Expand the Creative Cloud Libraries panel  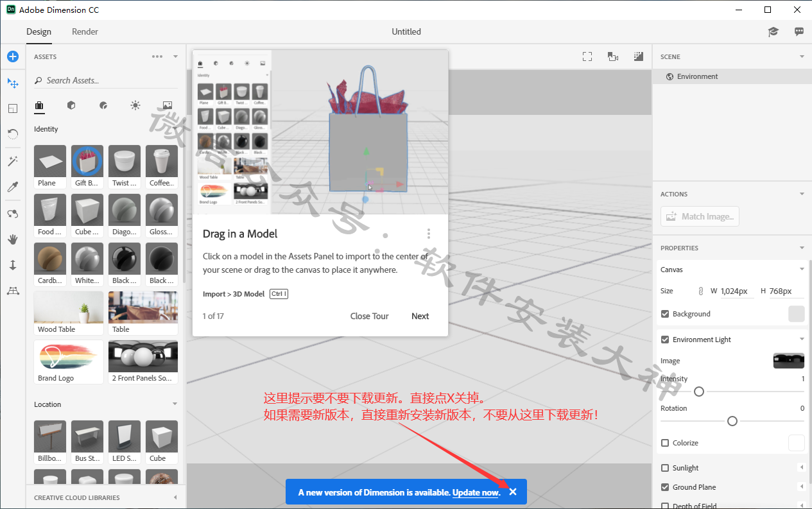pyautogui.click(x=175, y=497)
